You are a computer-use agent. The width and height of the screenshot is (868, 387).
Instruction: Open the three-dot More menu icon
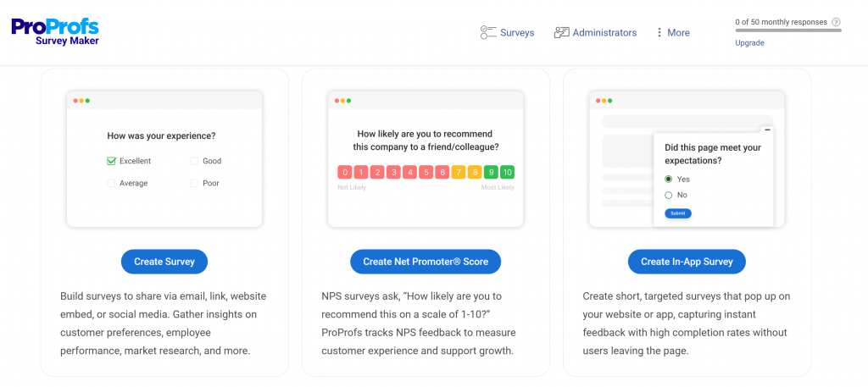659,33
